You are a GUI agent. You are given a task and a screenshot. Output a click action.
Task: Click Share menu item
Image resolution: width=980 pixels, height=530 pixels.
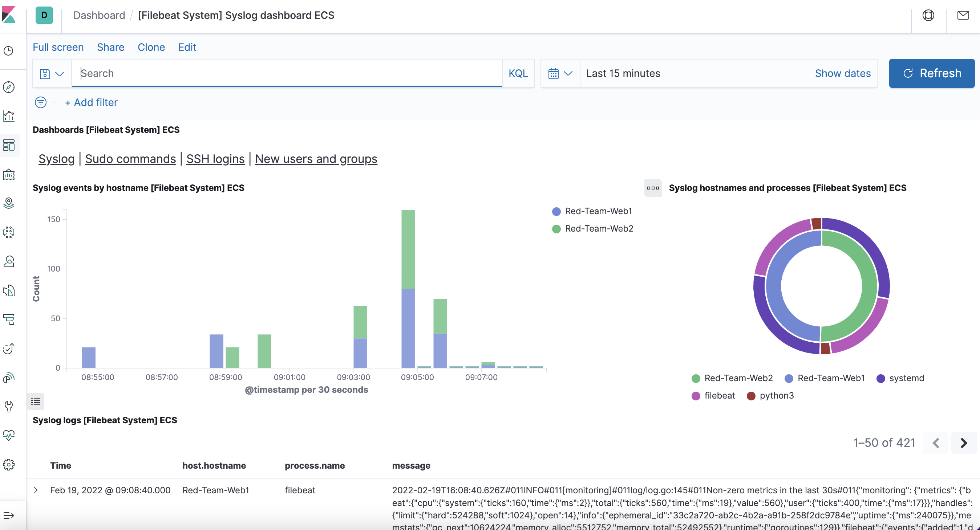(x=111, y=47)
